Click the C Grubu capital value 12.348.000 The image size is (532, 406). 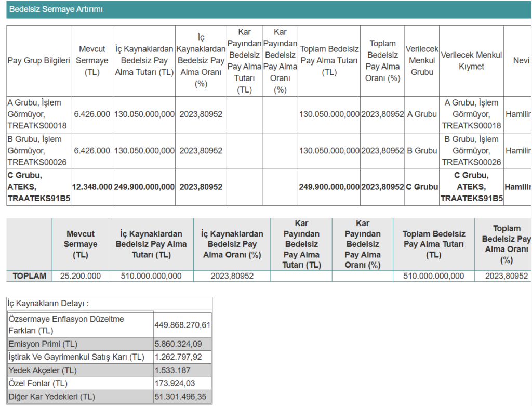click(x=92, y=187)
